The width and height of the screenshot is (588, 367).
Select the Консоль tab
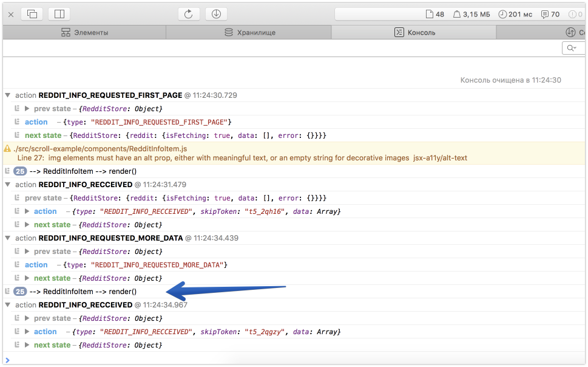click(x=414, y=32)
